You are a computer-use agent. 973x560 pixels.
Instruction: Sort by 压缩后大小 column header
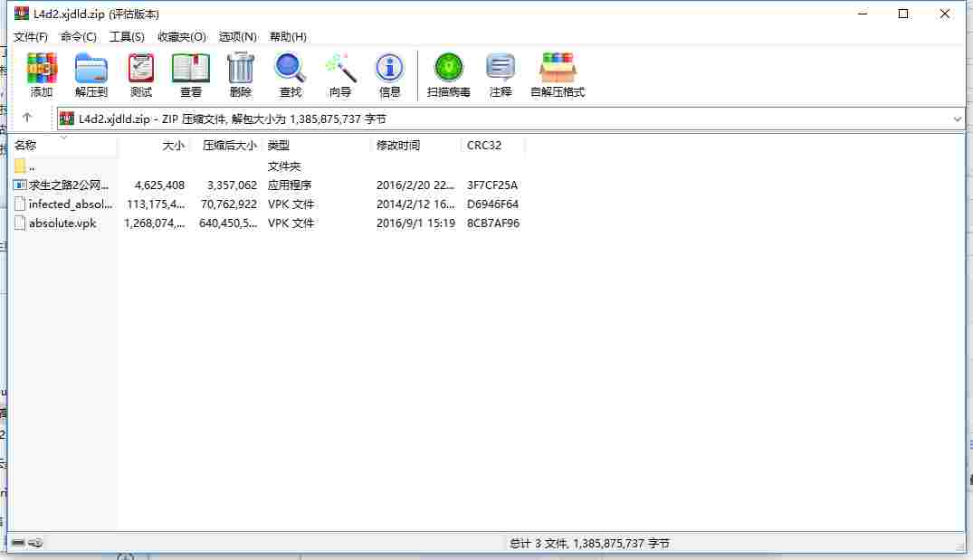224,145
